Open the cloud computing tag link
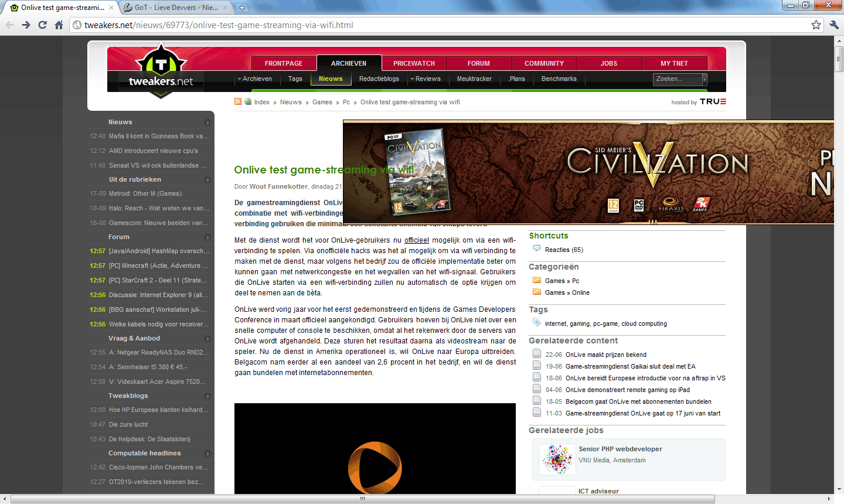844x504 pixels. [644, 323]
